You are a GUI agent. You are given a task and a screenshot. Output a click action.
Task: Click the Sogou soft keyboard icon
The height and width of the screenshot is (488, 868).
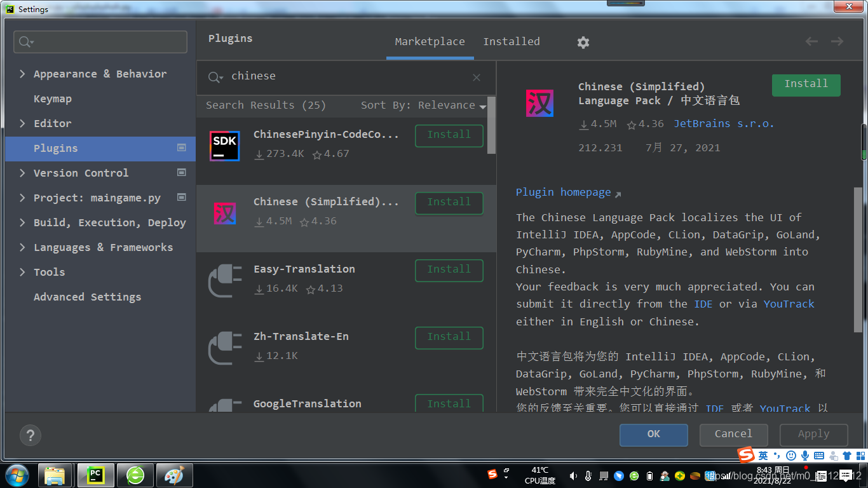819,456
